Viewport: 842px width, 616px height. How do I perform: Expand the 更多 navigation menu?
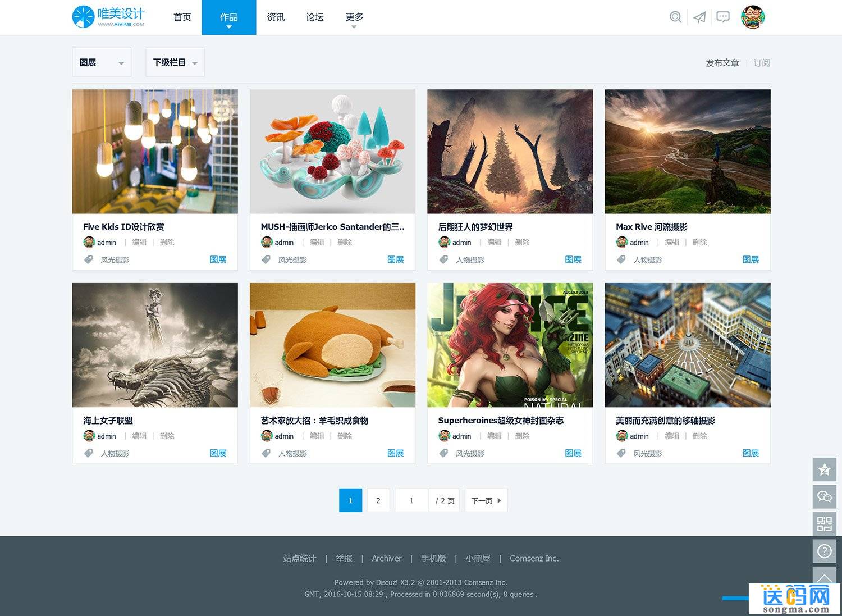tap(354, 17)
